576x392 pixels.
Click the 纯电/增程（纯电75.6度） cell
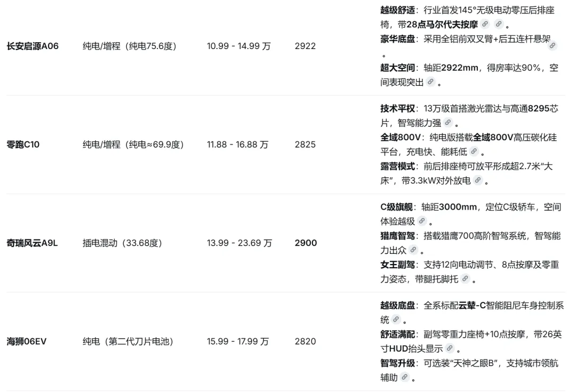(x=130, y=46)
